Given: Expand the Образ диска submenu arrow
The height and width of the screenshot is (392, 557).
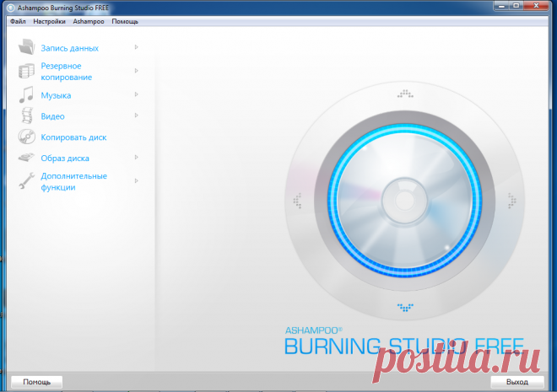Looking at the screenshot, I should click(x=136, y=157).
